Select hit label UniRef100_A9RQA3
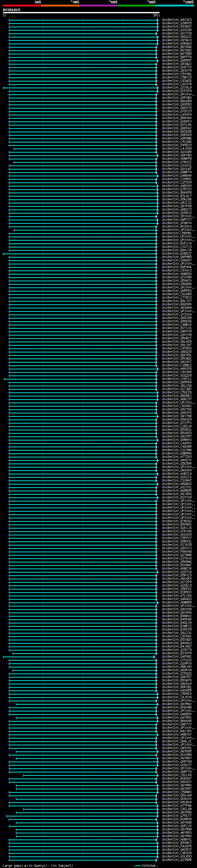The image size is (197, 868). point(177,43)
